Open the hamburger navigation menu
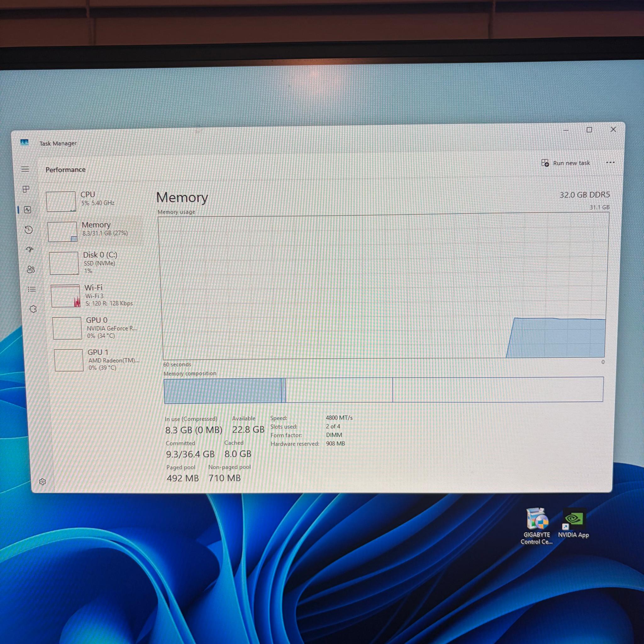The image size is (644, 644). point(25,169)
